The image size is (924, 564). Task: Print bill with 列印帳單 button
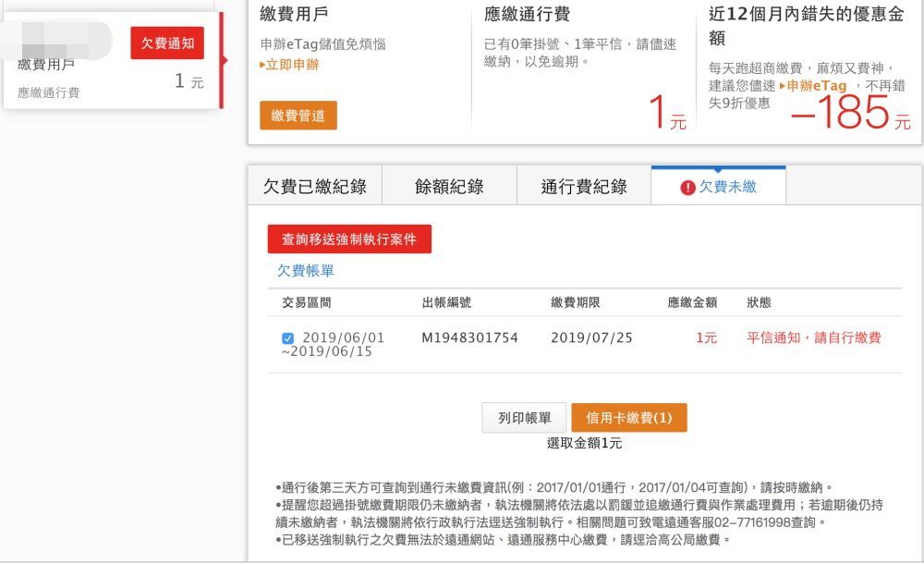(x=524, y=418)
